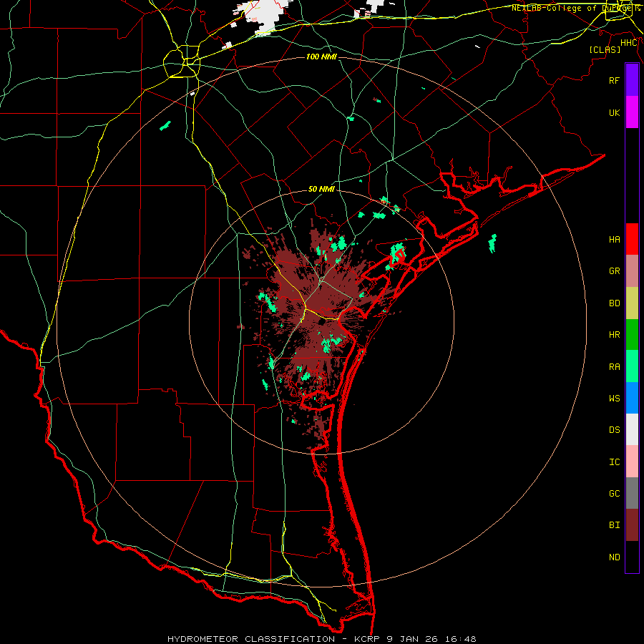Click the BI legend label

(614, 525)
